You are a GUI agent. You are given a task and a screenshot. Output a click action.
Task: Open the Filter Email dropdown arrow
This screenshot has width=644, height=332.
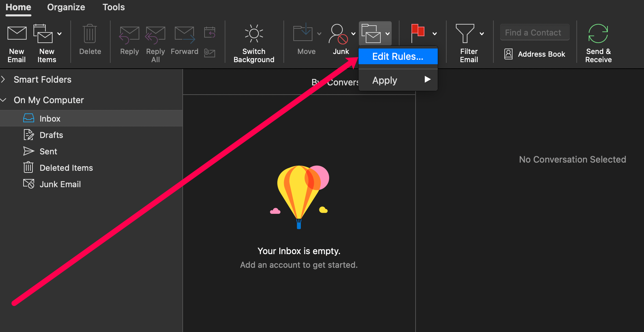point(482,33)
